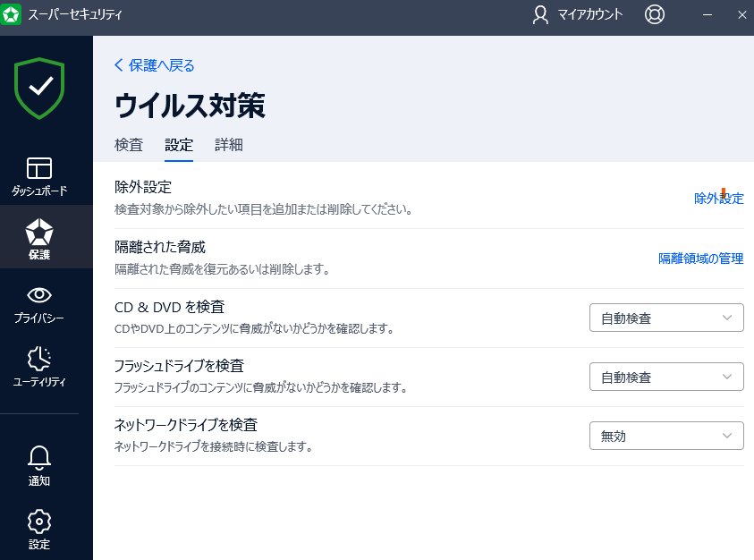
Task: Switch to the 詳細 tab
Action: 228,145
